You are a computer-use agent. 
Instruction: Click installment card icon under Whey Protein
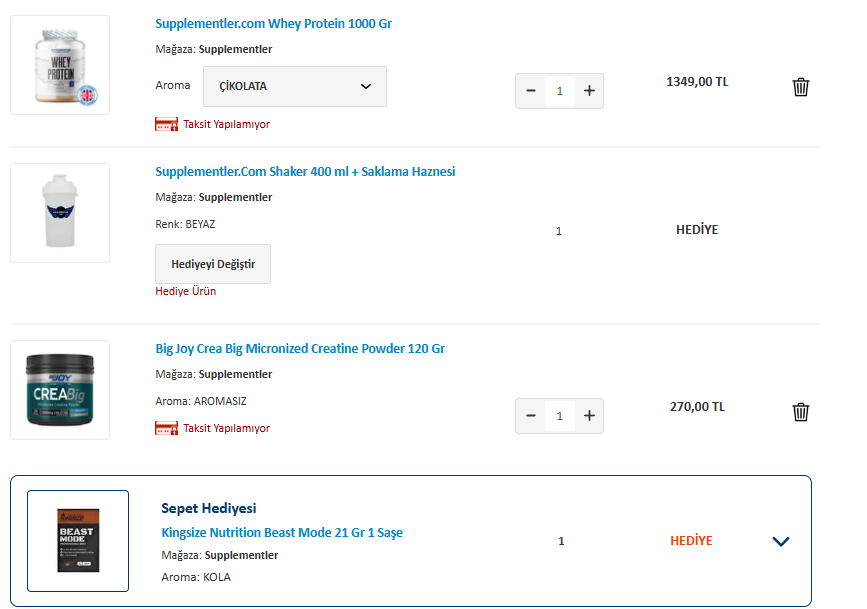coord(166,125)
